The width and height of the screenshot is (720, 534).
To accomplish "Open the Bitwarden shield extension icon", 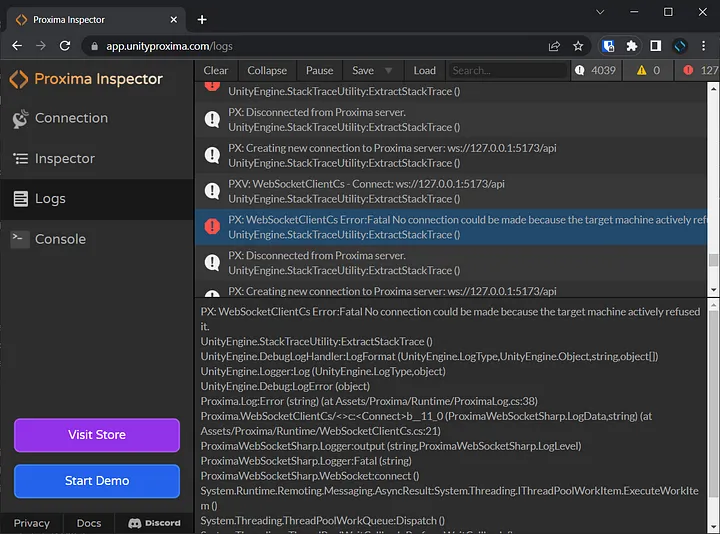I will tap(608, 46).
